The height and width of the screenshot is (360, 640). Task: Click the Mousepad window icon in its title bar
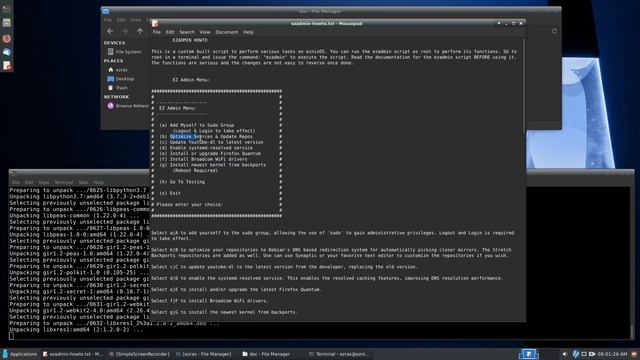pos(155,24)
